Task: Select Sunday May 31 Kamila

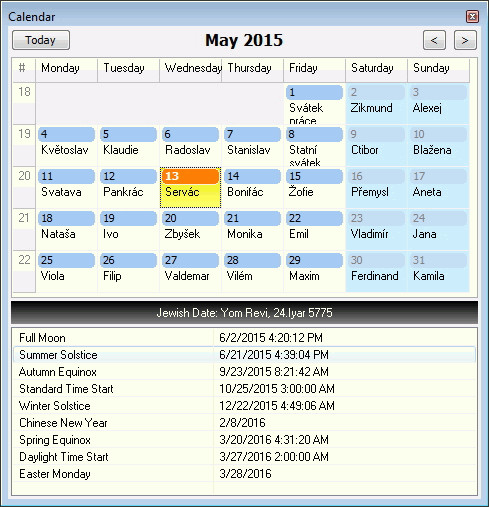Action: point(438,272)
